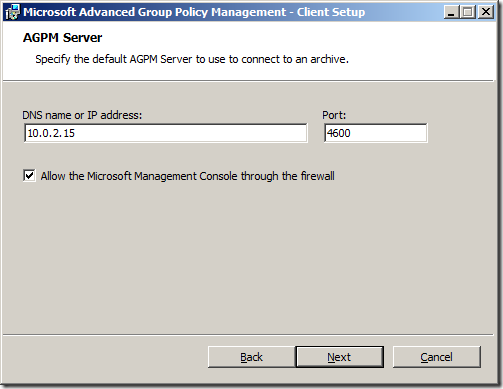Minimize the Client Setup window
The width and height of the screenshot is (503, 389).
452,12
